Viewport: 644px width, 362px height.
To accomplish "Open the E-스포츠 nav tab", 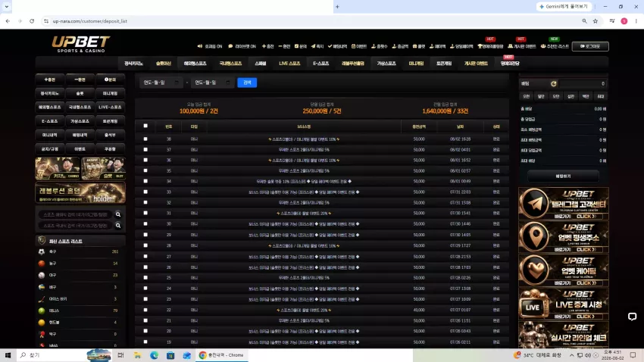I will click(320, 63).
